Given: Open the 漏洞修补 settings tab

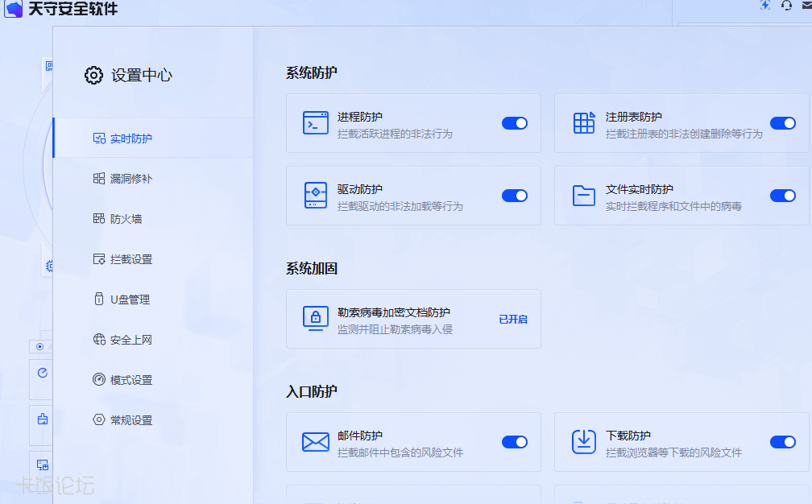Looking at the screenshot, I should point(130,179).
